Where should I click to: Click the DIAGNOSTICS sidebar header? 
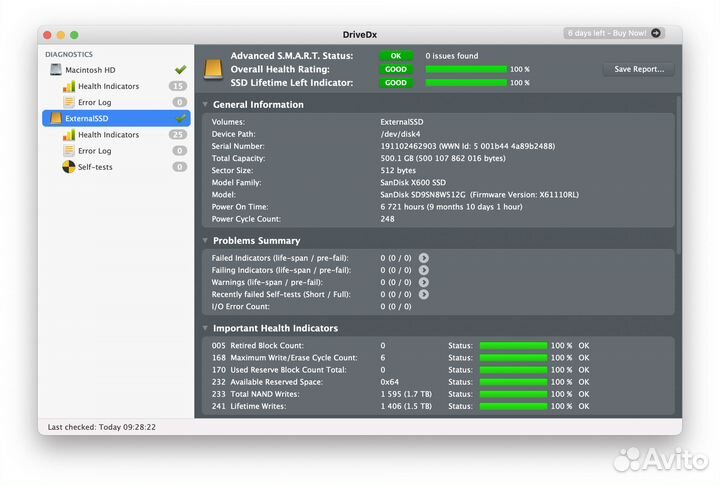click(69, 54)
